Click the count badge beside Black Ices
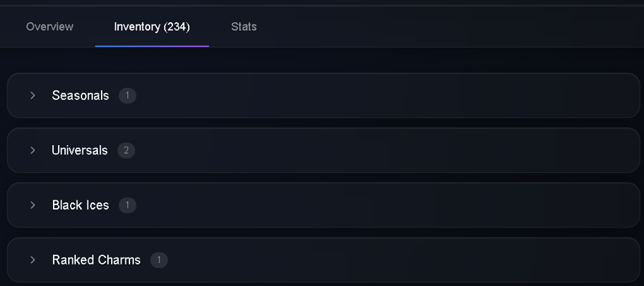The height and width of the screenshot is (286, 644). click(127, 205)
